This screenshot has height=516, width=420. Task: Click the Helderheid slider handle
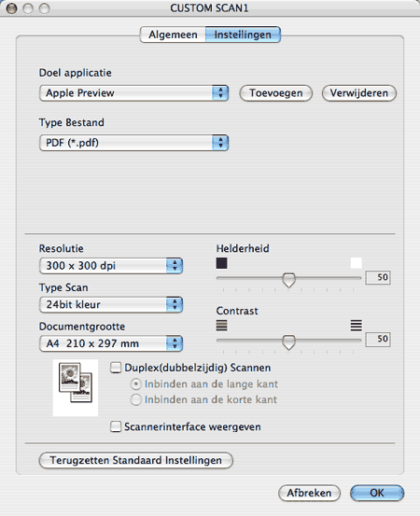click(x=289, y=280)
